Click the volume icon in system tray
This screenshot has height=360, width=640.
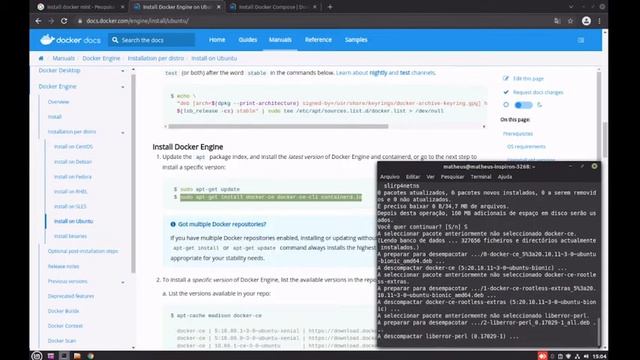click(586, 356)
